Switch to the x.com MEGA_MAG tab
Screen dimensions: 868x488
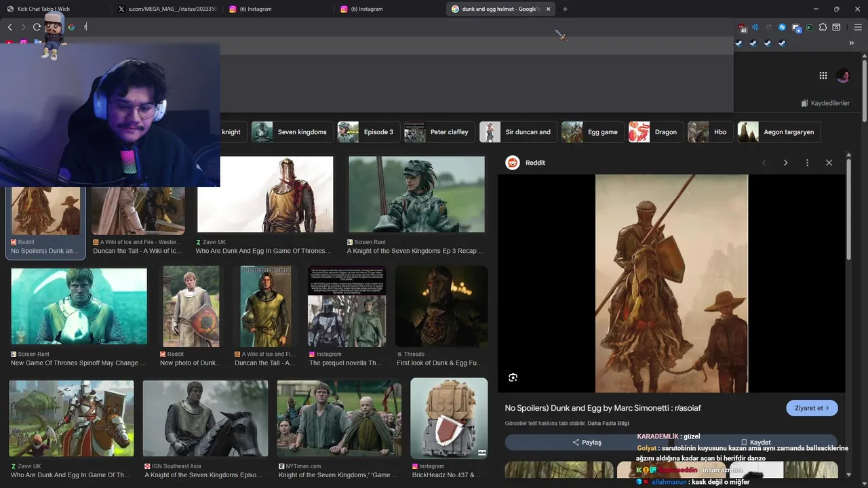pos(167,9)
